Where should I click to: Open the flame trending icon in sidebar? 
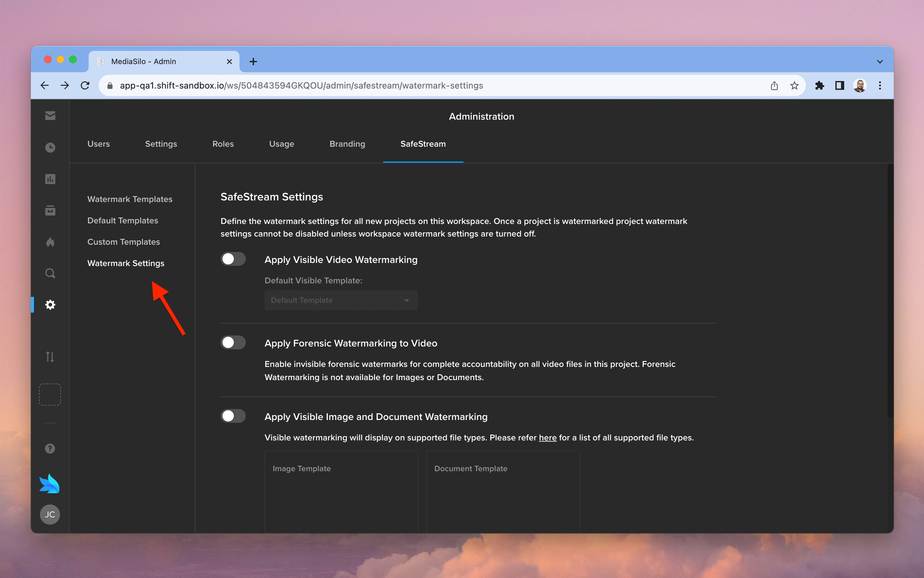pyautogui.click(x=50, y=242)
